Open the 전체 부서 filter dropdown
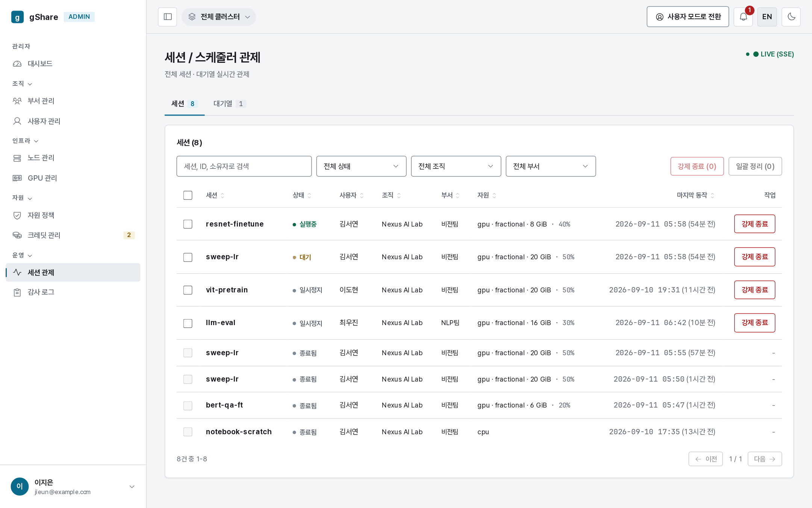The height and width of the screenshot is (508, 812). point(551,166)
